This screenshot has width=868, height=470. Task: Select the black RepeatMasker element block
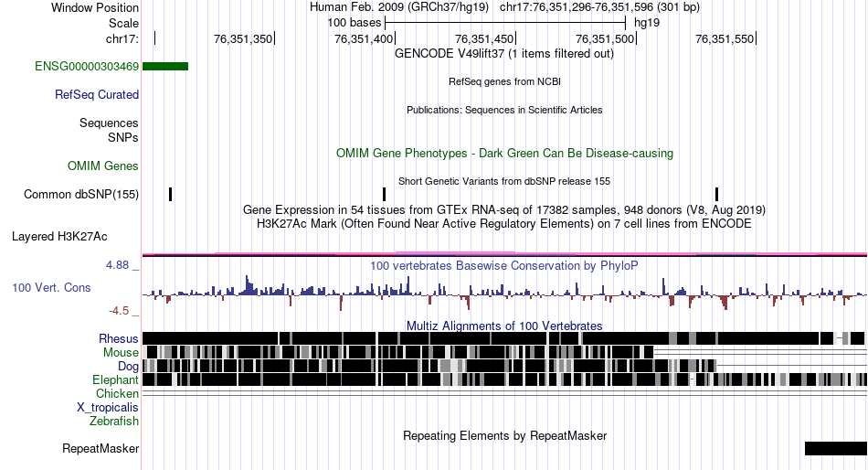click(x=836, y=448)
